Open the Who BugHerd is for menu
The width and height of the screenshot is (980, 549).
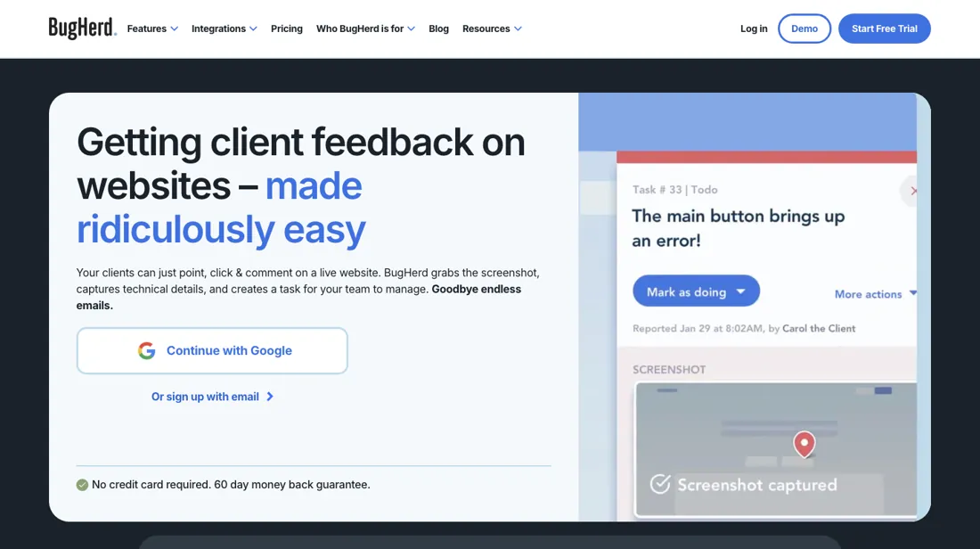tap(365, 29)
